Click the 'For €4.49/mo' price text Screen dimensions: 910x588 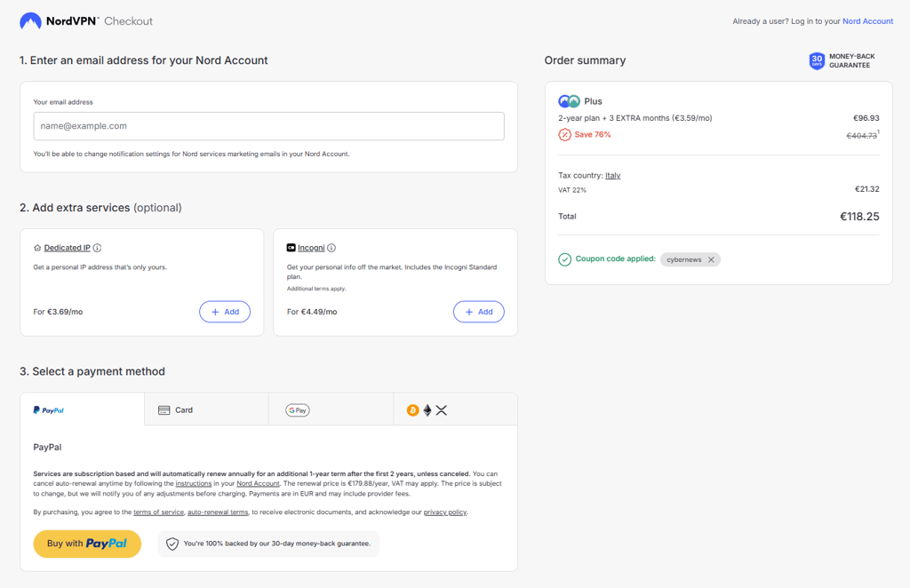[x=312, y=312]
